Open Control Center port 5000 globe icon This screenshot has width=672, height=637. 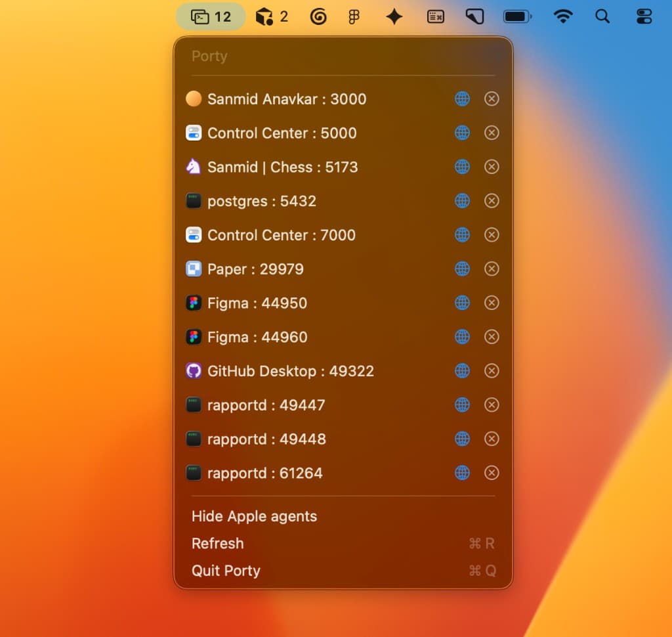click(x=462, y=133)
